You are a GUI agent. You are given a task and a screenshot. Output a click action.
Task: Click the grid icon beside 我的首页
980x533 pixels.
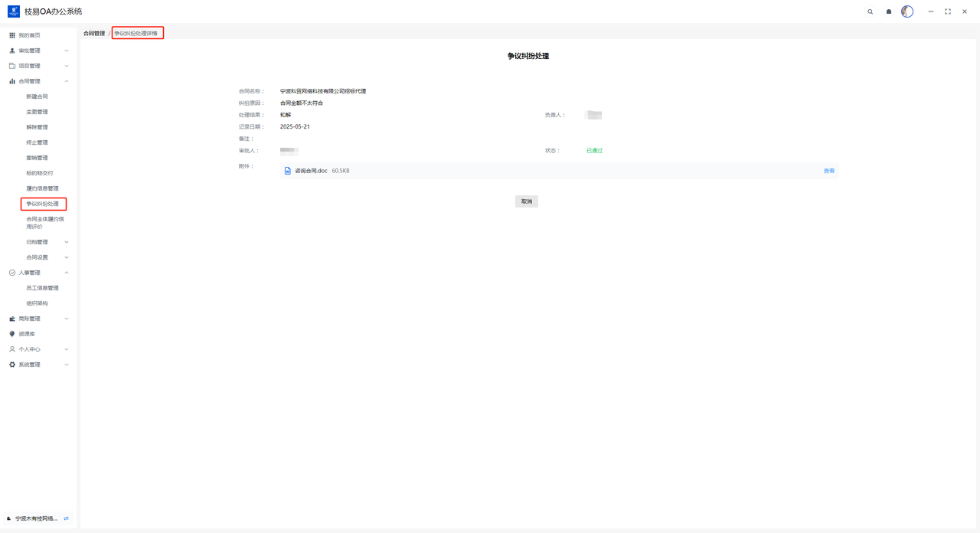12,35
